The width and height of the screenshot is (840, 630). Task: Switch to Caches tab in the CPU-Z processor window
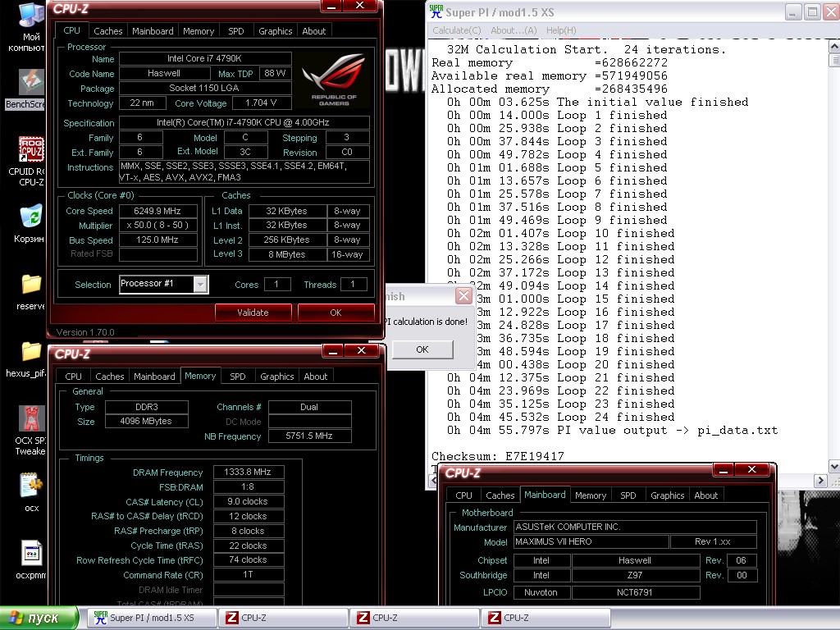pyautogui.click(x=107, y=31)
